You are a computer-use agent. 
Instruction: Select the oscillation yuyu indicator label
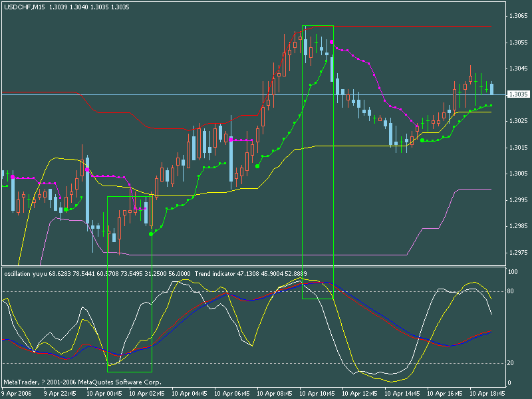tap(27, 273)
